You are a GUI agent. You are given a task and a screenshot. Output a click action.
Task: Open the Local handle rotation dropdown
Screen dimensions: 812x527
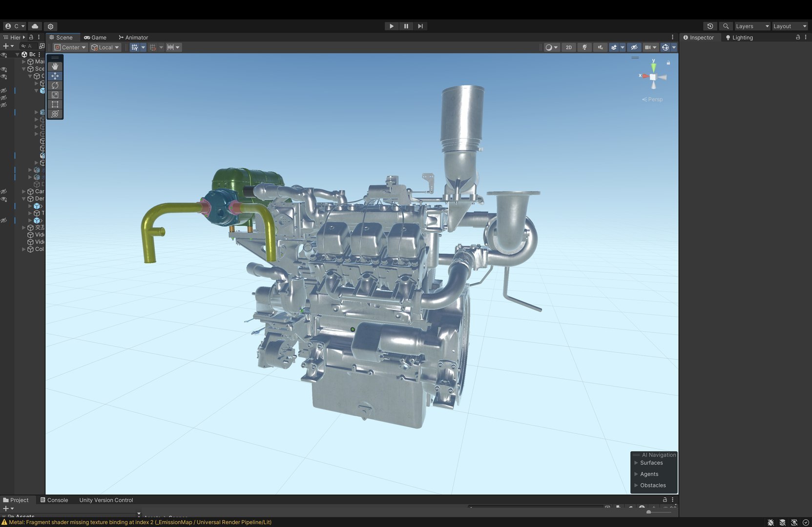(x=105, y=47)
